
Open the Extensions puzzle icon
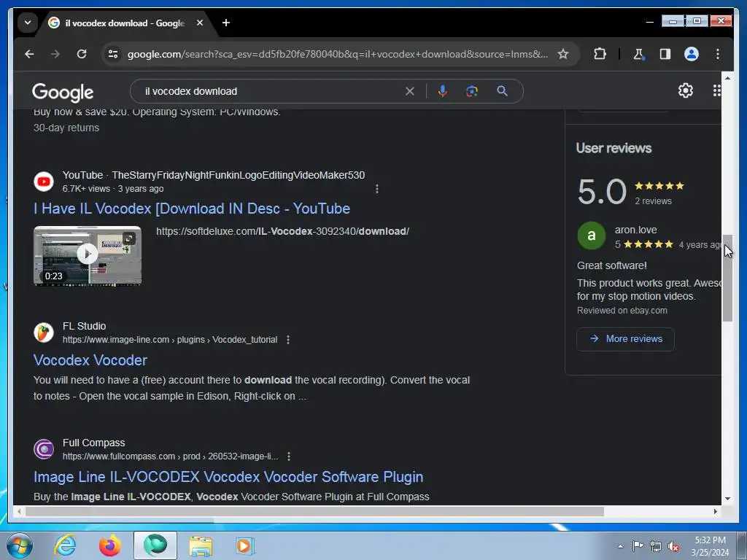click(x=600, y=54)
